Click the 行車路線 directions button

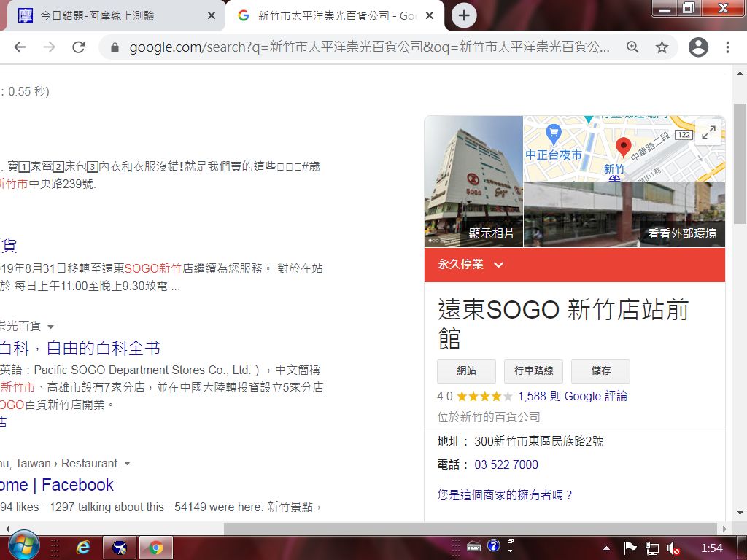pos(533,371)
